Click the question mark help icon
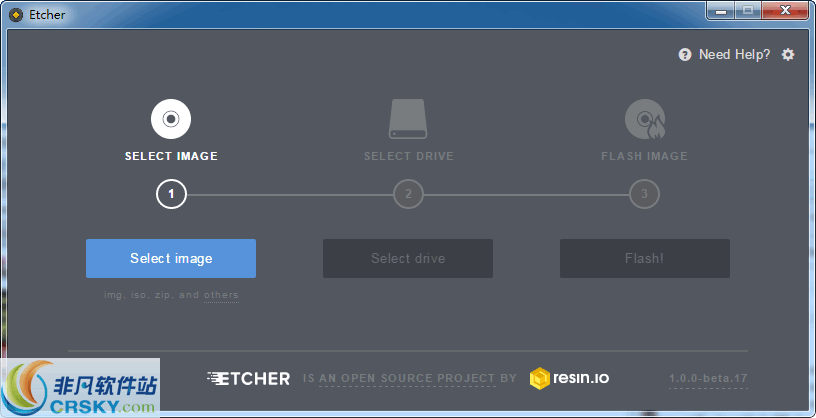This screenshot has height=418, width=816. click(x=685, y=55)
